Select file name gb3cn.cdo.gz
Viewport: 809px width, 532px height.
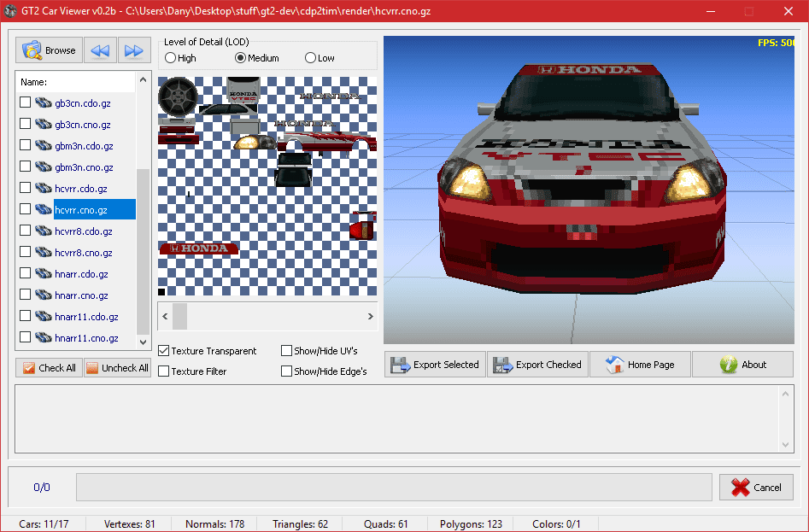(83, 103)
